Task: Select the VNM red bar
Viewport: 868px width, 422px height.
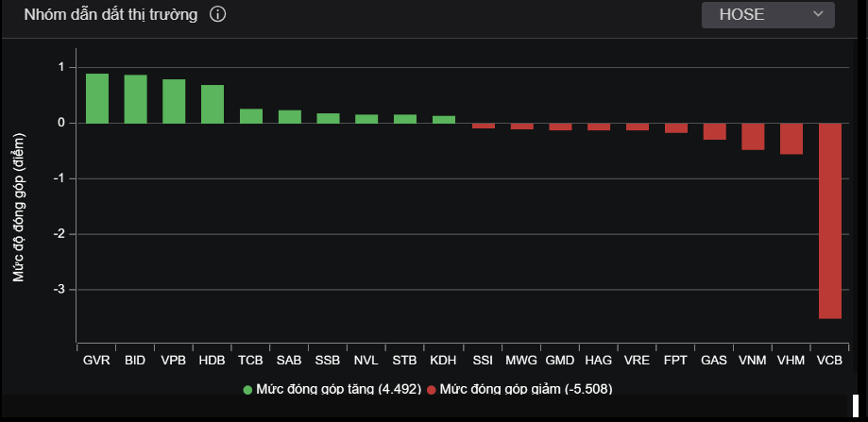Action: point(753,137)
